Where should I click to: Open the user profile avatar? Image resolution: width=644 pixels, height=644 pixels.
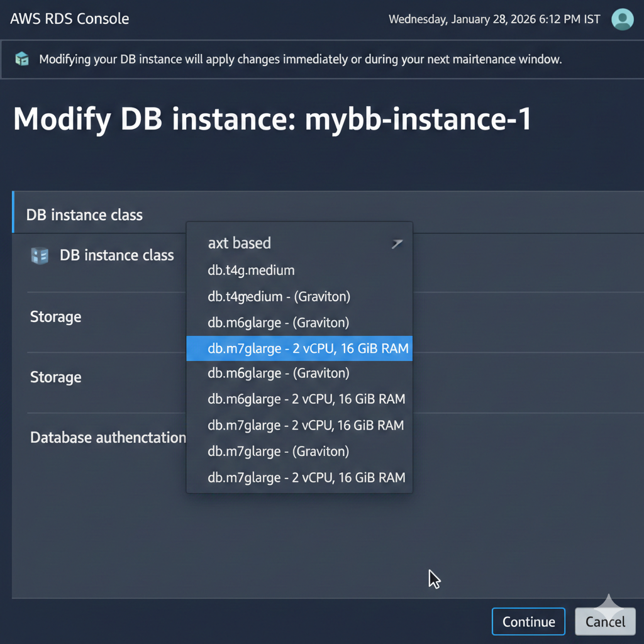[622, 19]
